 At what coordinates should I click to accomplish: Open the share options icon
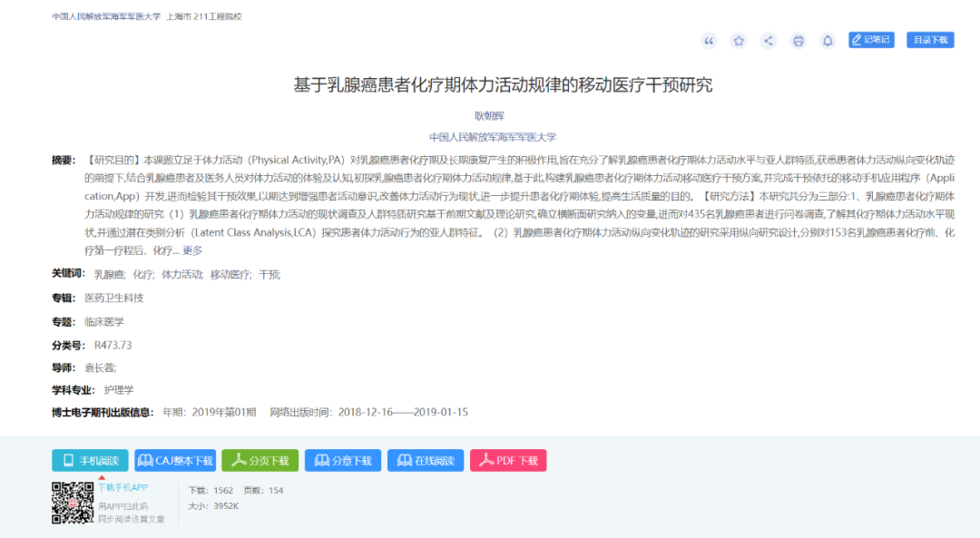tap(768, 40)
